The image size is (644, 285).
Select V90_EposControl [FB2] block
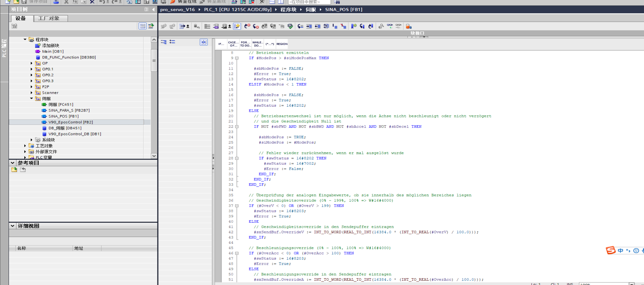coord(70,122)
